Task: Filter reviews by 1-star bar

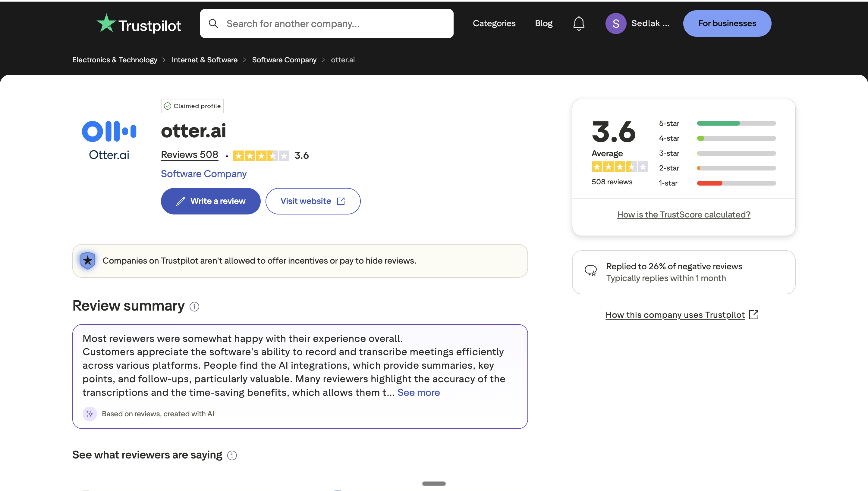Action: click(x=736, y=183)
